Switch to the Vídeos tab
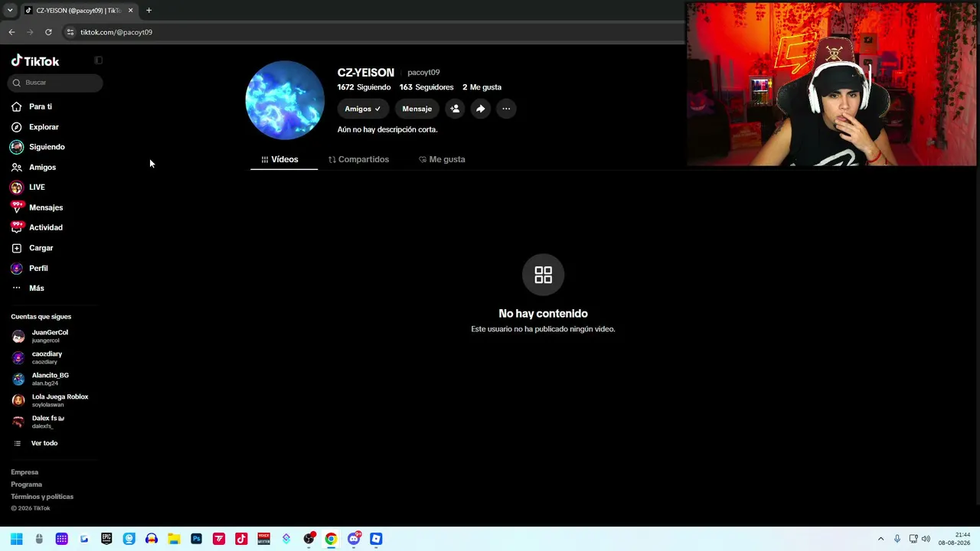The image size is (980, 551). pyautogui.click(x=284, y=159)
